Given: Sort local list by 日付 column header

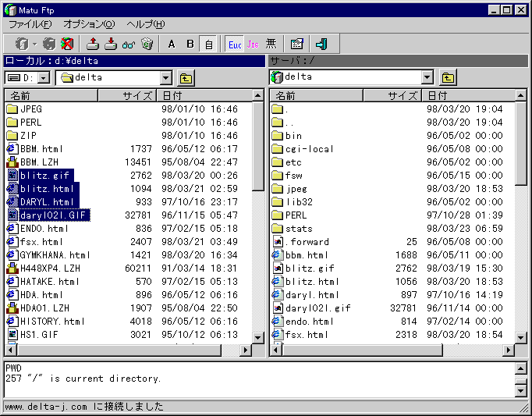Looking at the screenshot, I should [x=204, y=95].
